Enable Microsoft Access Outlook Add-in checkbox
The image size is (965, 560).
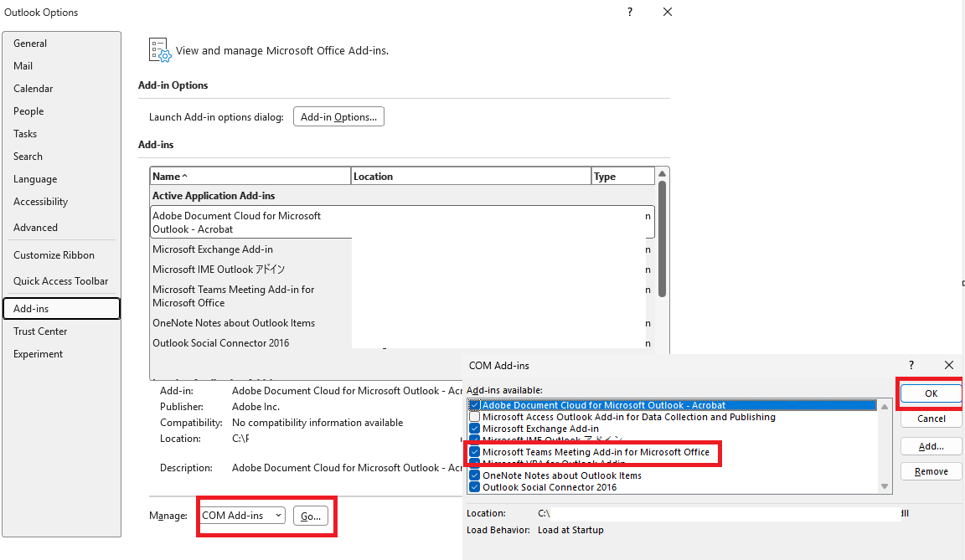pyautogui.click(x=474, y=417)
